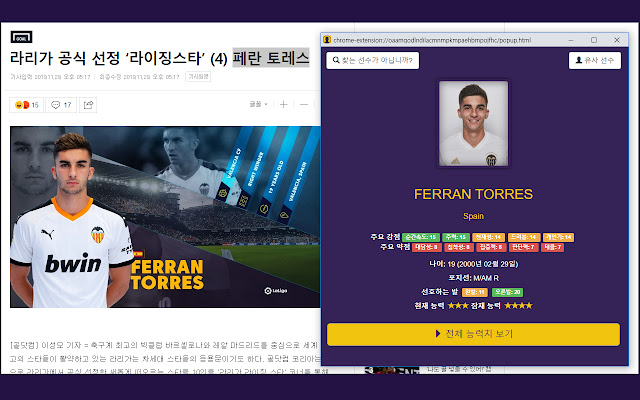
Task: Minimize the extension popup window
Action: [571, 40]
